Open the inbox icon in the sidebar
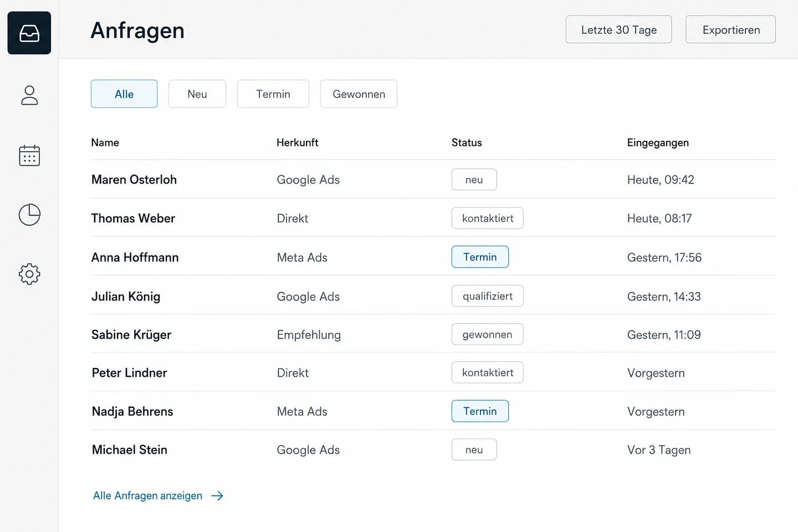798x532 pixels. point(29,33)
